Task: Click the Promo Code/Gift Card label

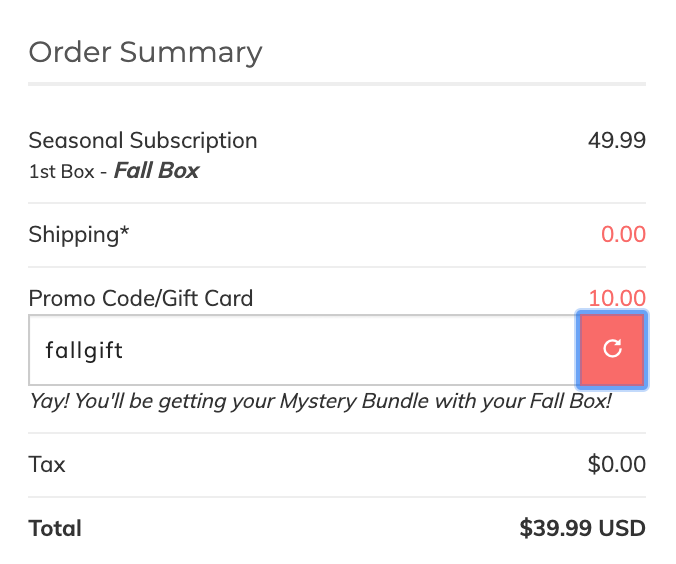Action: click(x=141, y=298)
